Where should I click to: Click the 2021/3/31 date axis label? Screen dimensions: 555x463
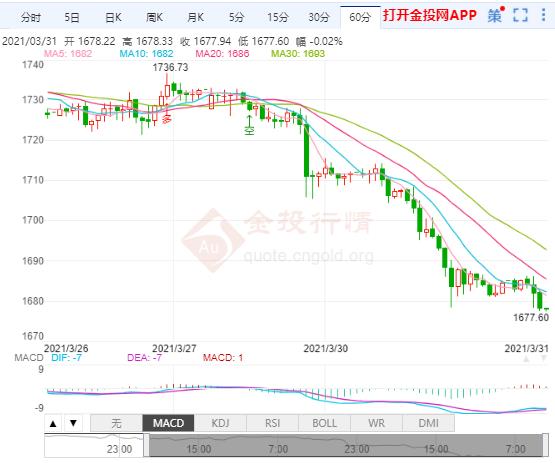(526, 349)
